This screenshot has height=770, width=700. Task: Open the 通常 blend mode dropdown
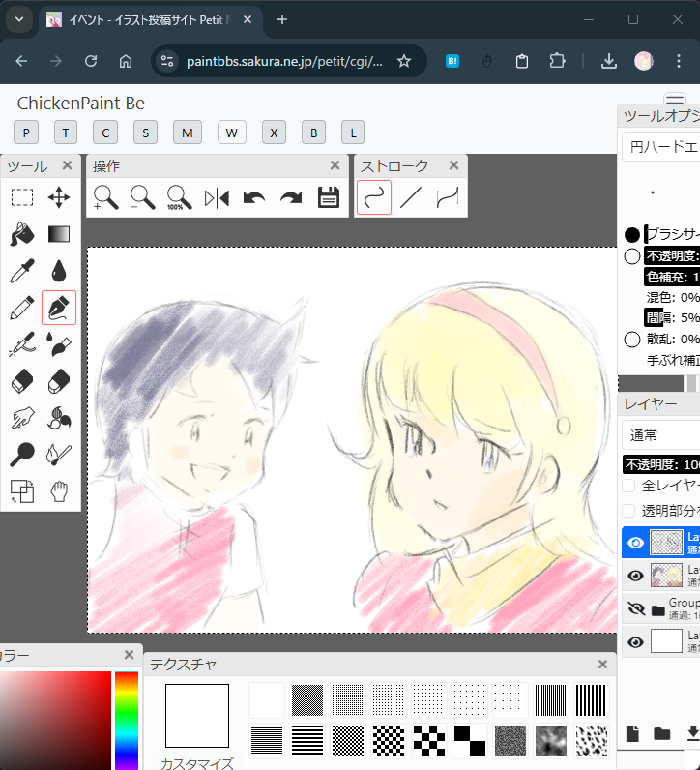[661, 435]
